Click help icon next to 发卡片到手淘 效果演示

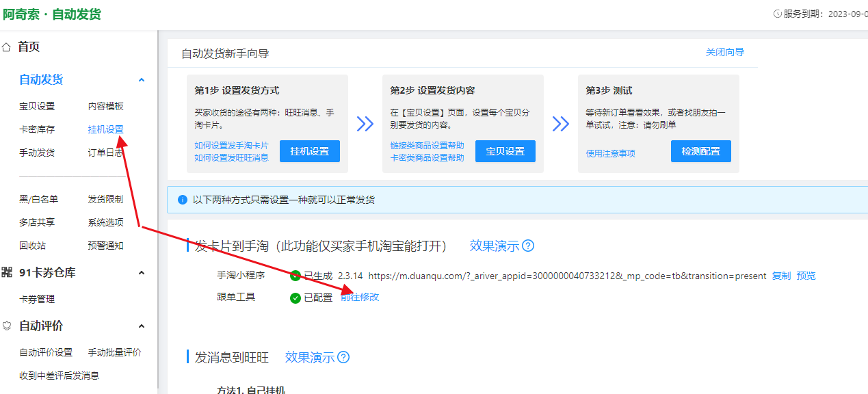point(528,246)
